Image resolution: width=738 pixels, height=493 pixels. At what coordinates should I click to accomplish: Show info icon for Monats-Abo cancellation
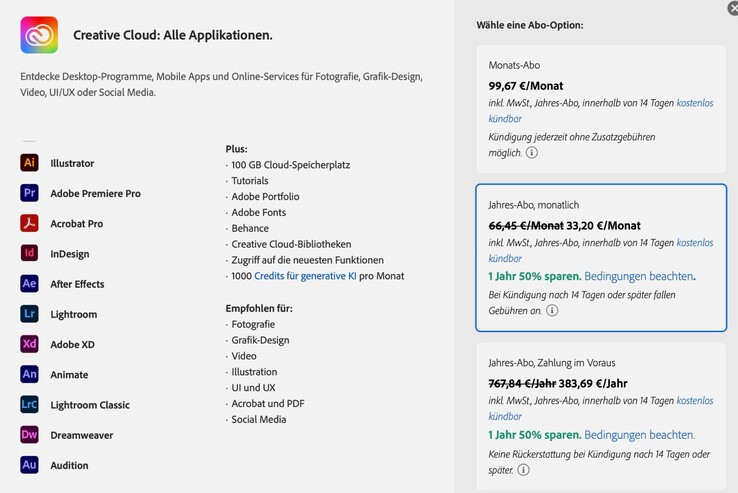point(532,153)
